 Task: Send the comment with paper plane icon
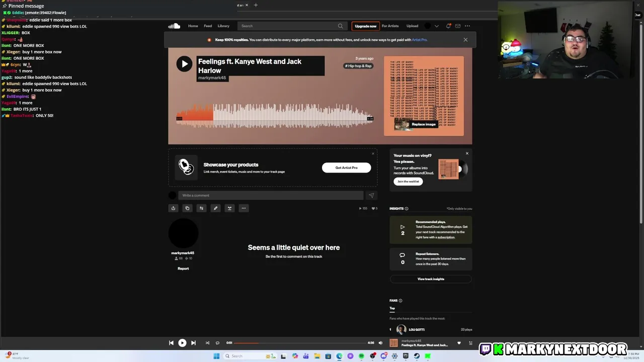point(371,196)
